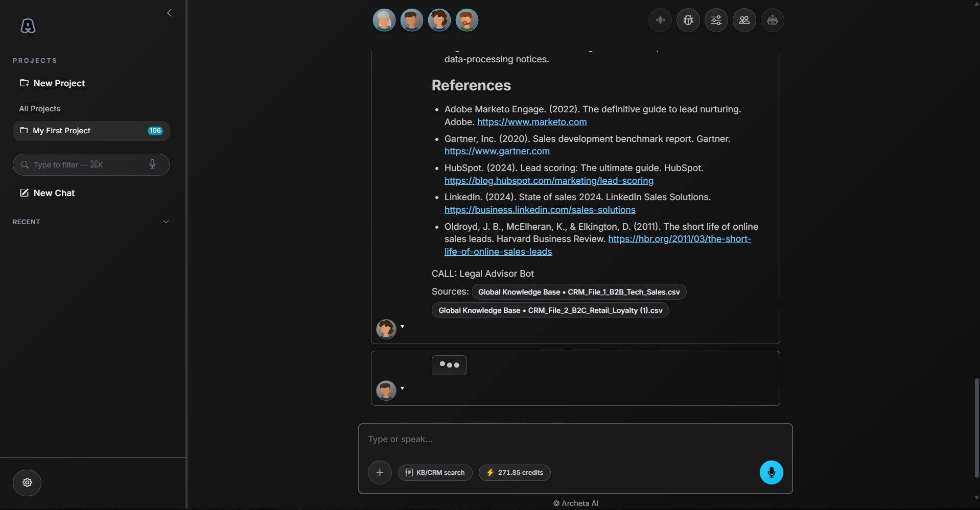Open the team members icon
The height and width of the screenshot is (510, 980).
(744, 20)
